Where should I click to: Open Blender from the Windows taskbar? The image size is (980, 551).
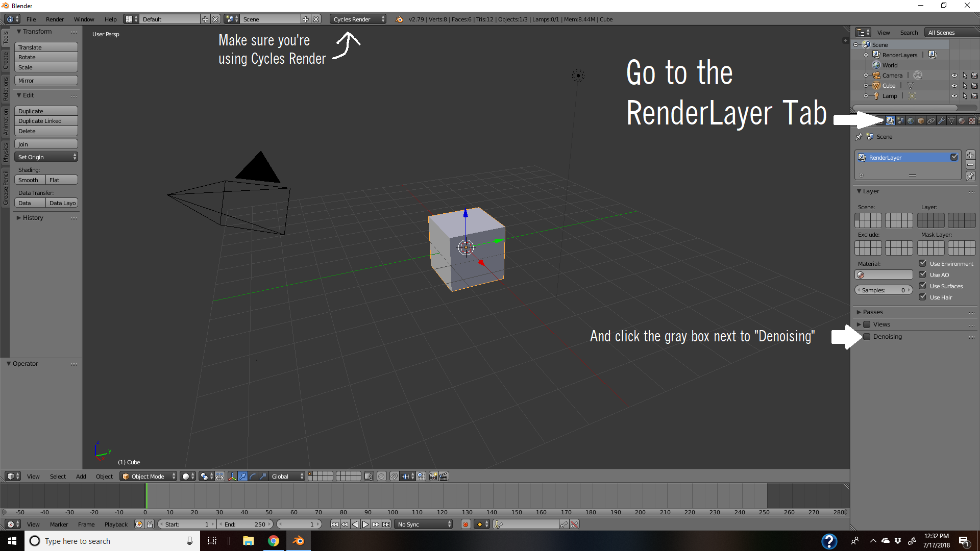coord(299,541)
